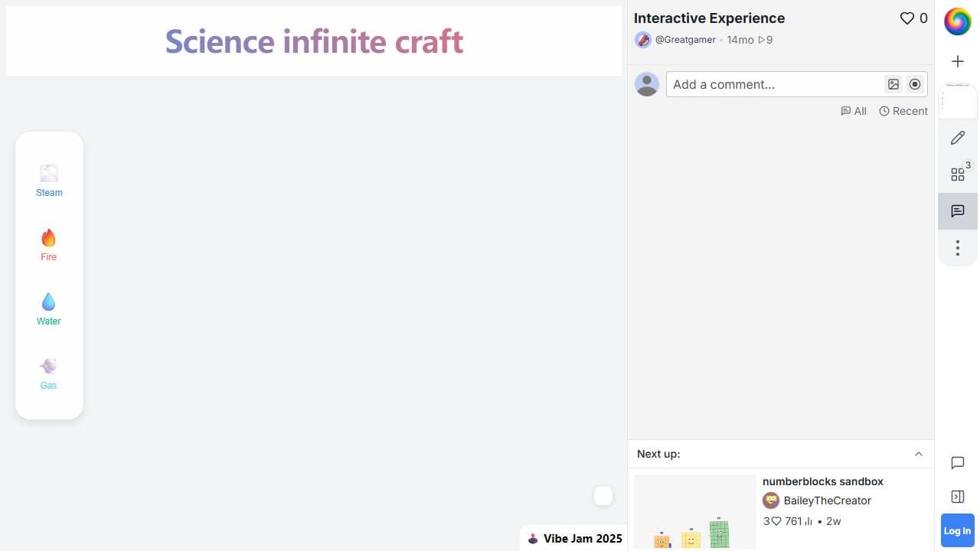Open the three-dot more options menu
Screen dimensions: 980x551
point(958,248)
